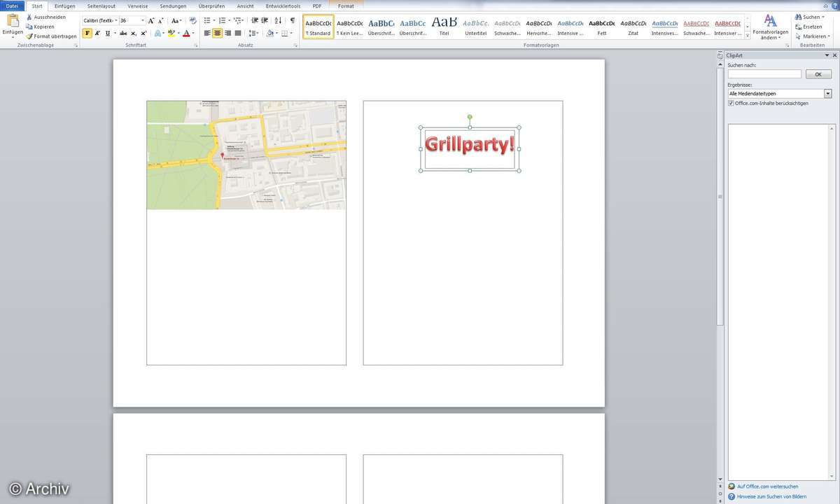Select the Grillparty! WordArt text box

470,148
